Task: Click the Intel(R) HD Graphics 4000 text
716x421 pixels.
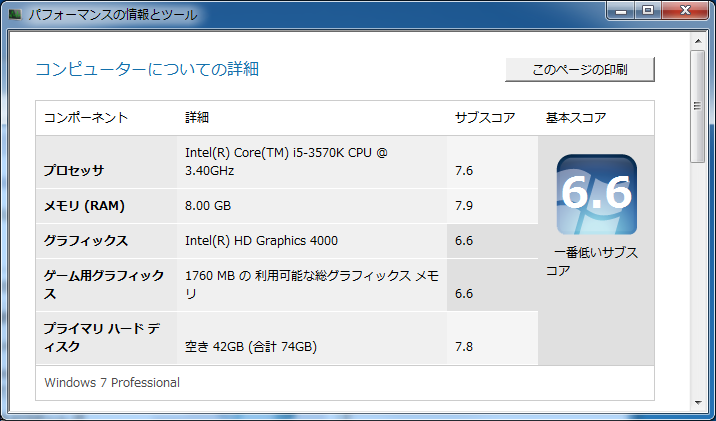Action: coord(261,241)
